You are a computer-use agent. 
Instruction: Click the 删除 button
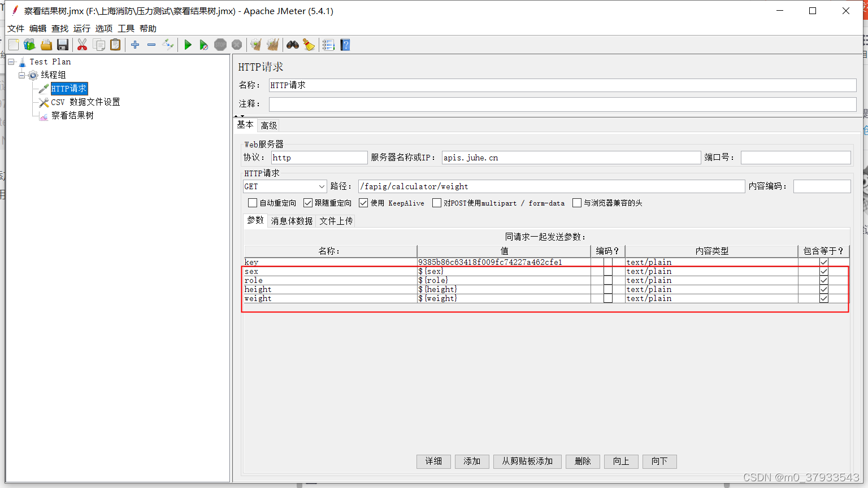pos(583,461)
